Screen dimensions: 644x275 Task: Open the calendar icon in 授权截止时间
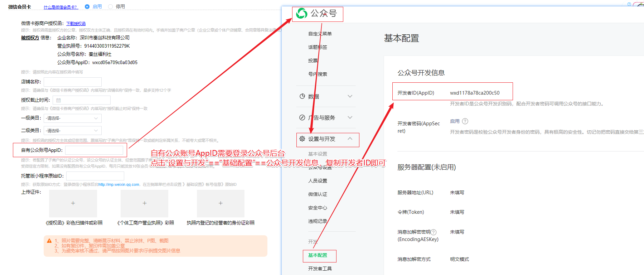[x=58, y=100]
